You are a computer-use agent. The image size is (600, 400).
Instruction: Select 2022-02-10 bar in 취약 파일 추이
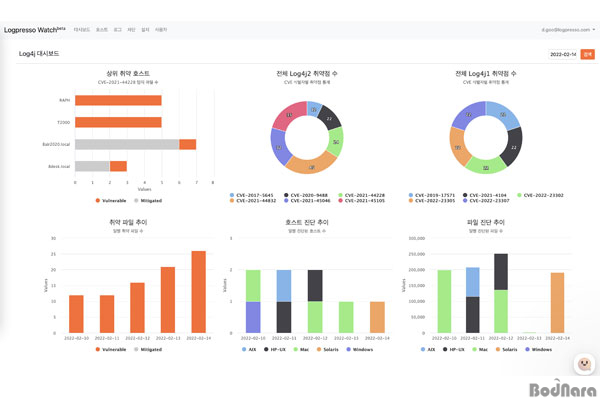point(76,314)
